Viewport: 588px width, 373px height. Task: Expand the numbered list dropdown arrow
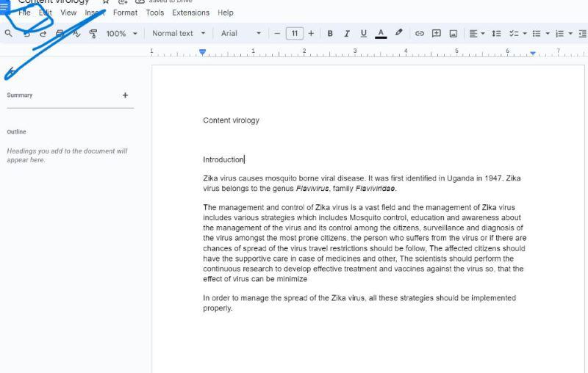point(570,34)
